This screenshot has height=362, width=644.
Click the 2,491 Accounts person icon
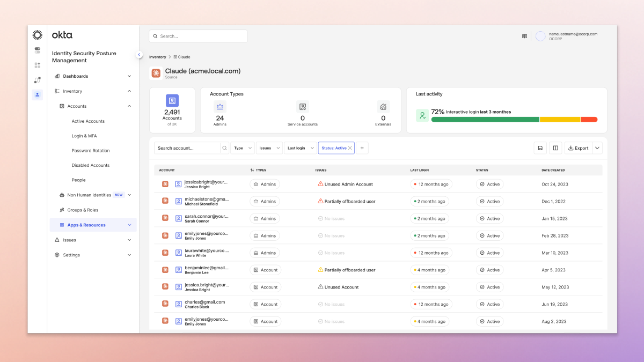pyautogui.click(x=172, y=100)
